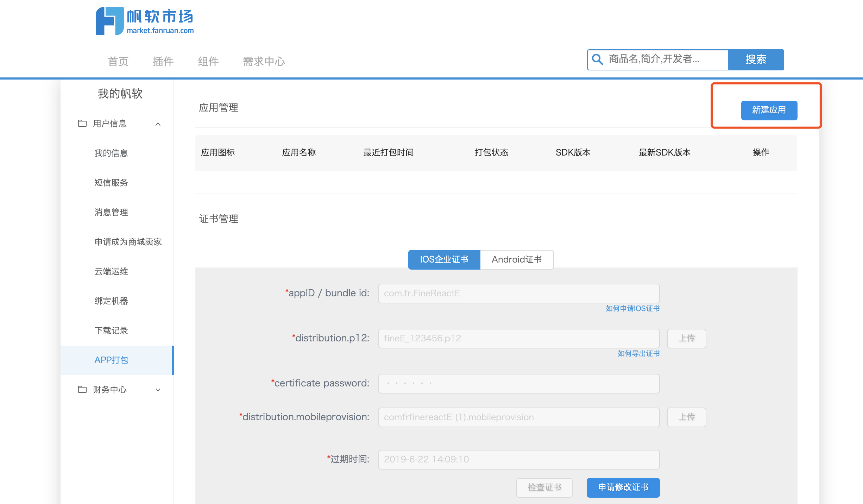Click the FanRuan Market logo
Viewport: 863px width, 504px height.
[x=144, y=21]
